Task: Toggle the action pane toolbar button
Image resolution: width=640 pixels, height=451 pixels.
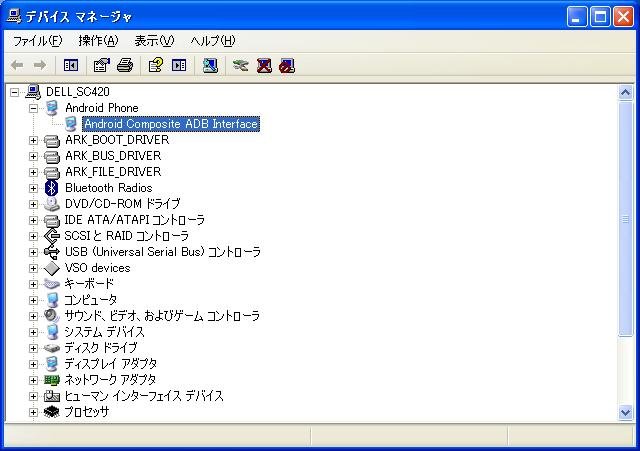Action: pyautogui.click(x=179, y=65)
